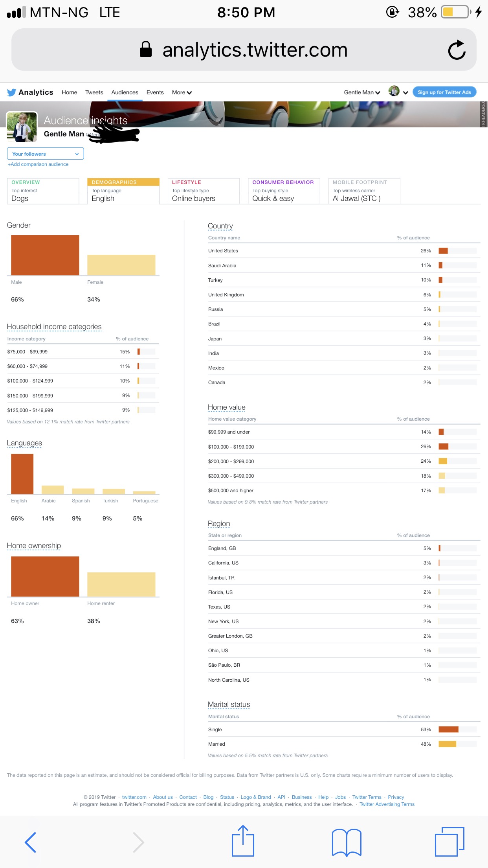Tap the Safari reload icon
This screenshot has height=868, width=488.
click(457, 50)
